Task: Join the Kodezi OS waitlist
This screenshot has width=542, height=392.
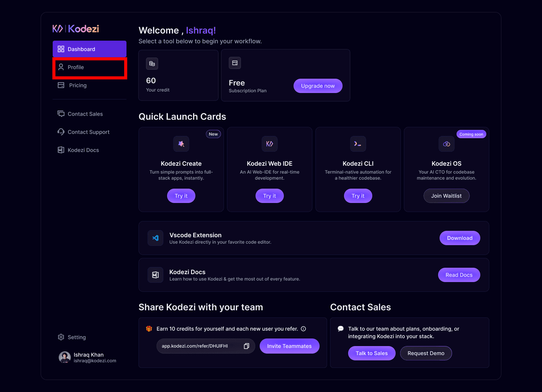Action: pos(446,196)
